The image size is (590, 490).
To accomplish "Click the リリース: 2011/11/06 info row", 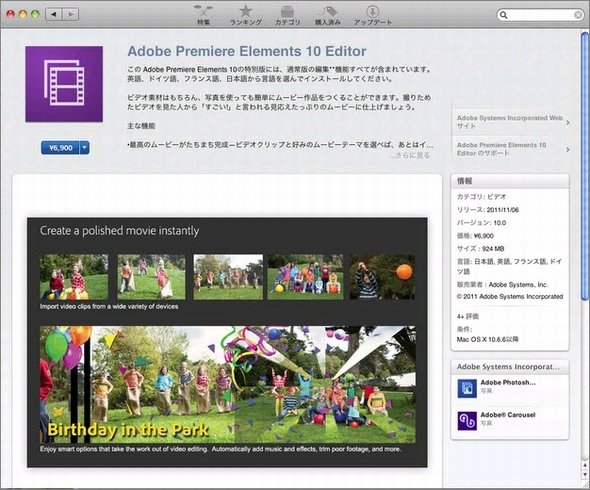I will coord(488,210).
